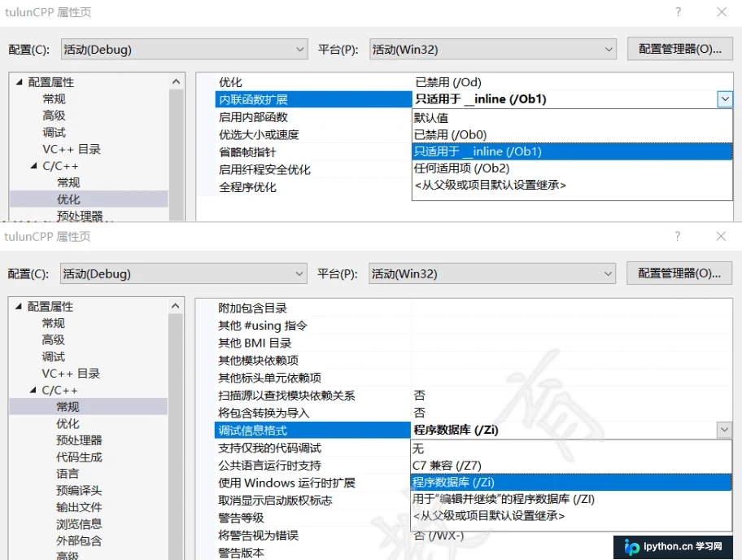Choose 程序数据库 (/Zi) option in list

pyautogui.click(x=571, y=483)
